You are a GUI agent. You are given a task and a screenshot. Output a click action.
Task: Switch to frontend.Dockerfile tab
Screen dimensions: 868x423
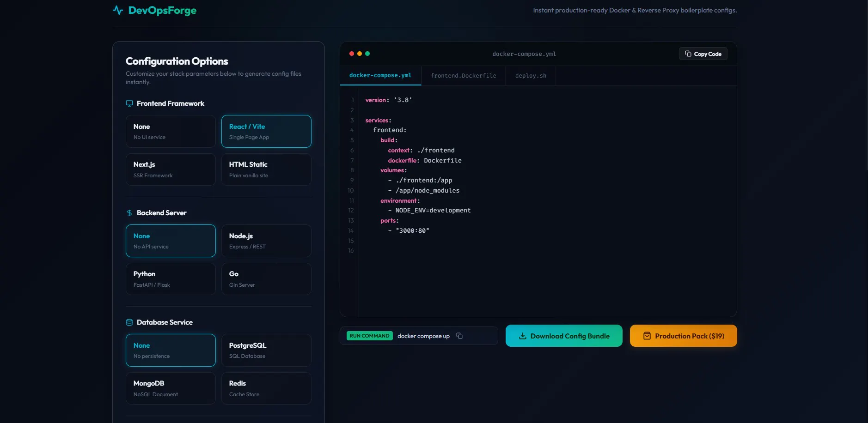(x=464, y=76)
